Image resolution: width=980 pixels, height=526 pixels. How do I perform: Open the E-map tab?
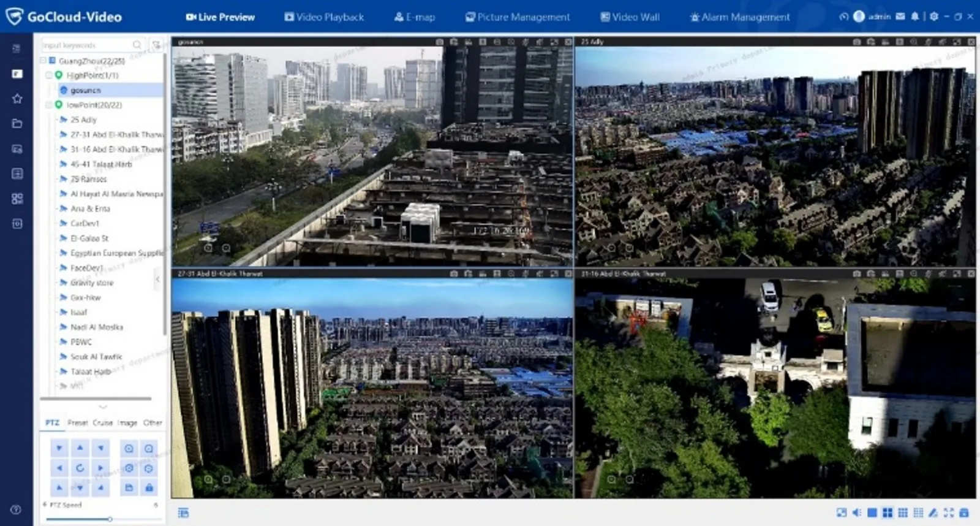415,17
